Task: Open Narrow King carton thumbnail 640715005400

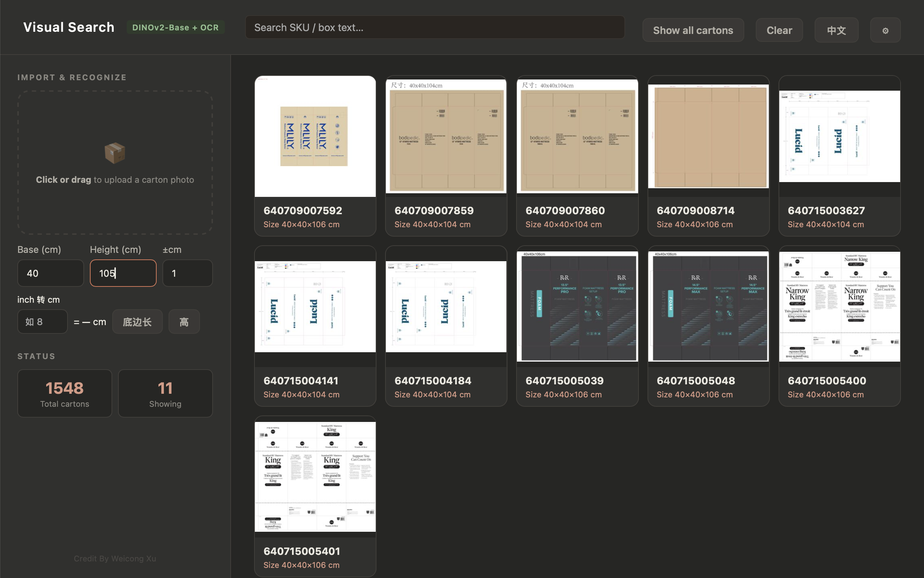Action: (x=839, y=307)
